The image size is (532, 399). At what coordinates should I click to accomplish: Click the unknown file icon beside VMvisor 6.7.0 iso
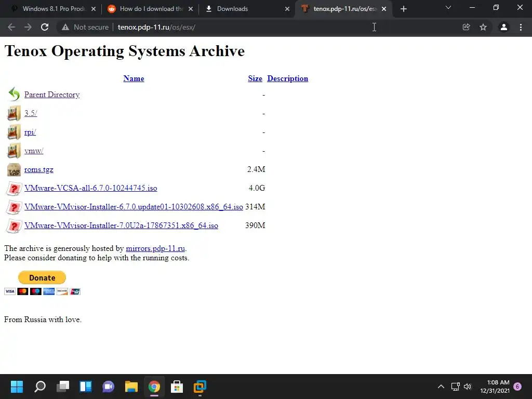pos(14,207)
